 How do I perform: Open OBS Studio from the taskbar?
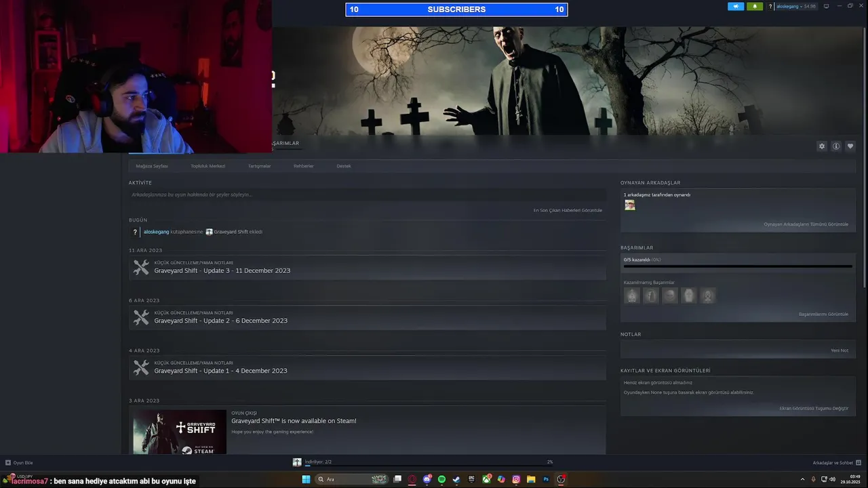pyautogui.click(x=561, y=479)
